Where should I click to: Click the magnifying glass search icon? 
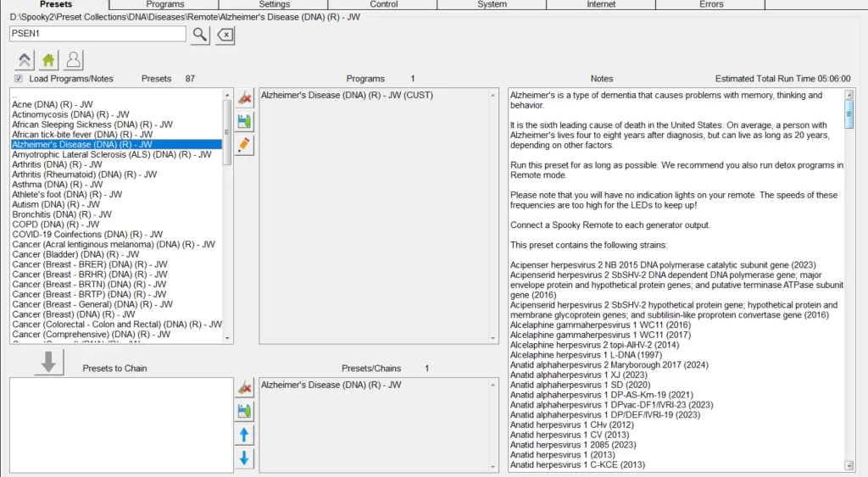point(199,35)
